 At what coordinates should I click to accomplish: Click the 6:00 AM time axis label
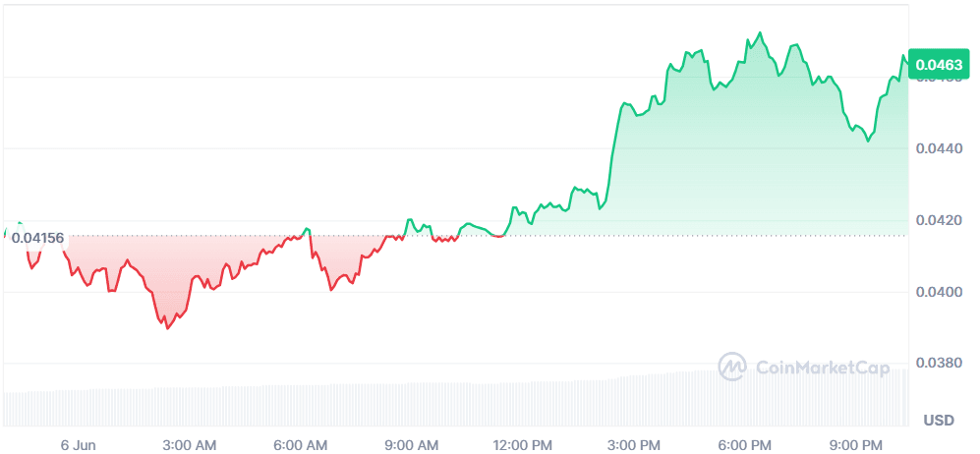[301, 444]
